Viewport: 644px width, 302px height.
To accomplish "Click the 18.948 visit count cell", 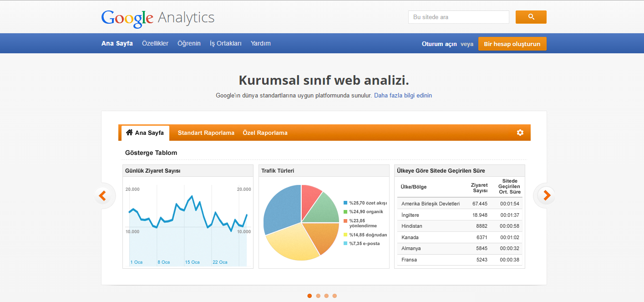I will (480, 215).
